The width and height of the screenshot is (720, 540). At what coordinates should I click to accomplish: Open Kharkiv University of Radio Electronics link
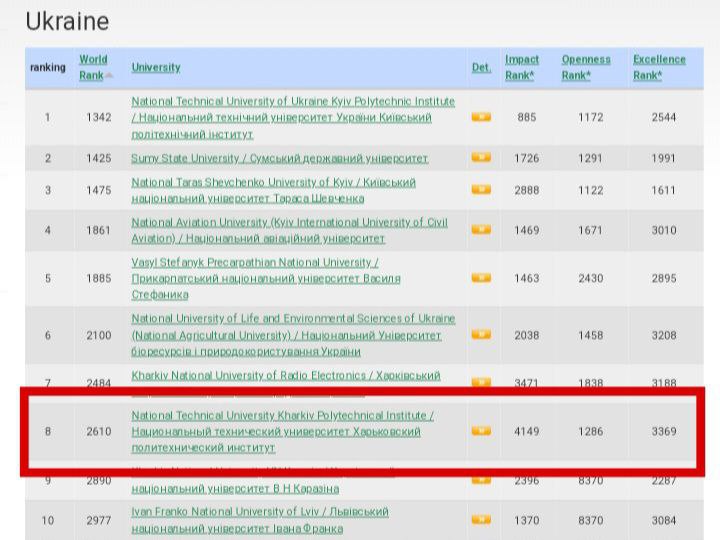click(286, 376)
